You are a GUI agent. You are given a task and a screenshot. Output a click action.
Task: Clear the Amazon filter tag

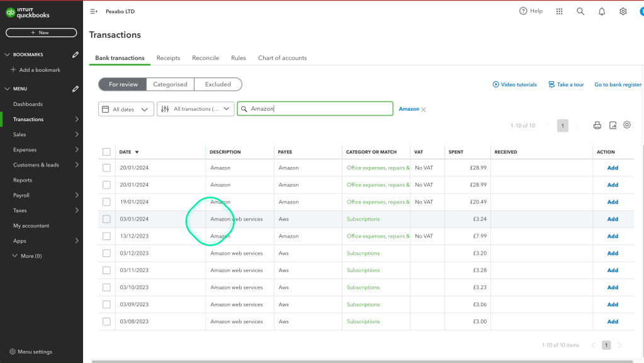point(424,110)
